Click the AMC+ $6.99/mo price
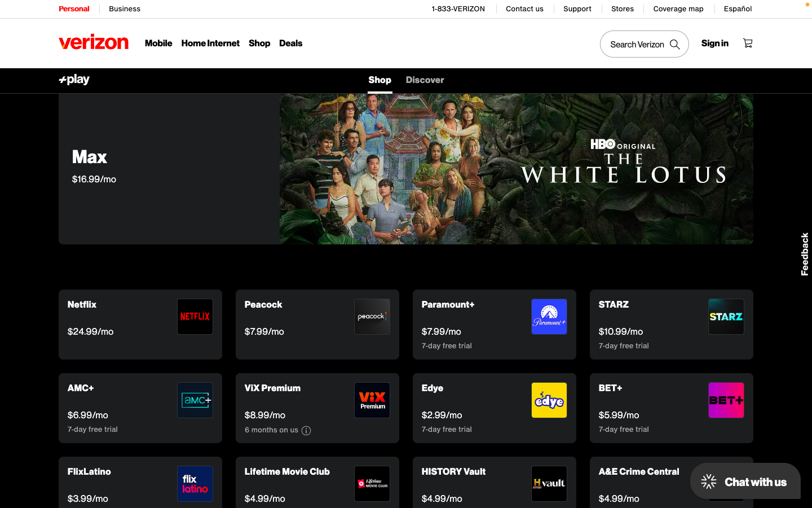 (x=88, y=415)
